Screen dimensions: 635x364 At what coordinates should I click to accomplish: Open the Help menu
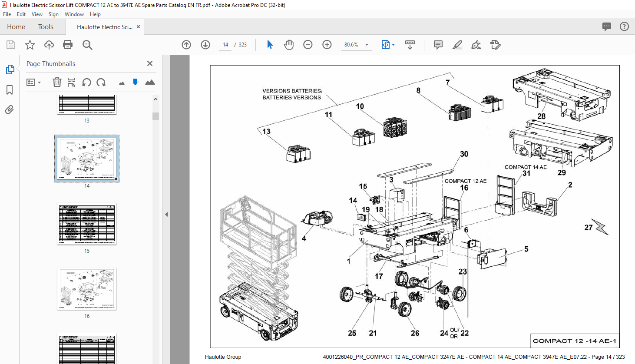point(95,14)
